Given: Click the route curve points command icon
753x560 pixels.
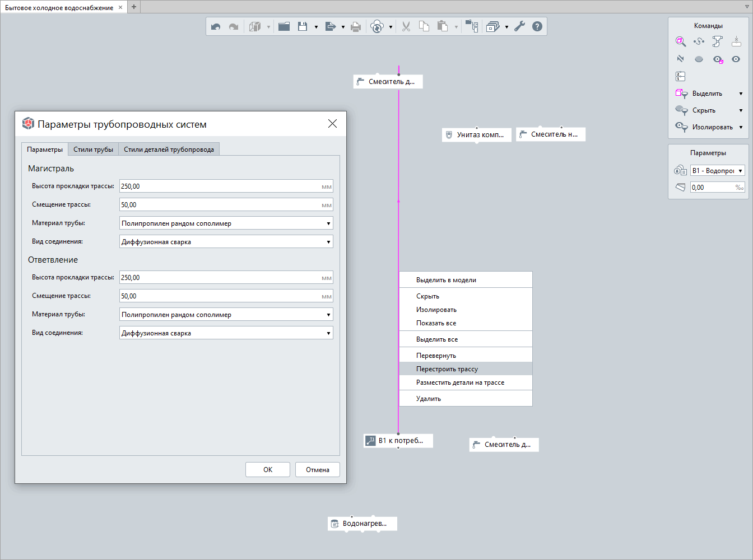Looking at the screenshot, I should [x=699, y=41].
